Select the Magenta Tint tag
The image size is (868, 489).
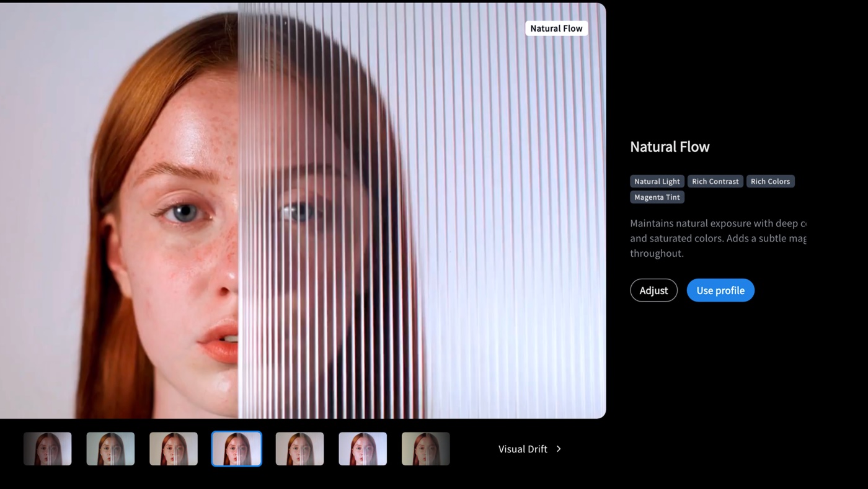pos(657,197)
